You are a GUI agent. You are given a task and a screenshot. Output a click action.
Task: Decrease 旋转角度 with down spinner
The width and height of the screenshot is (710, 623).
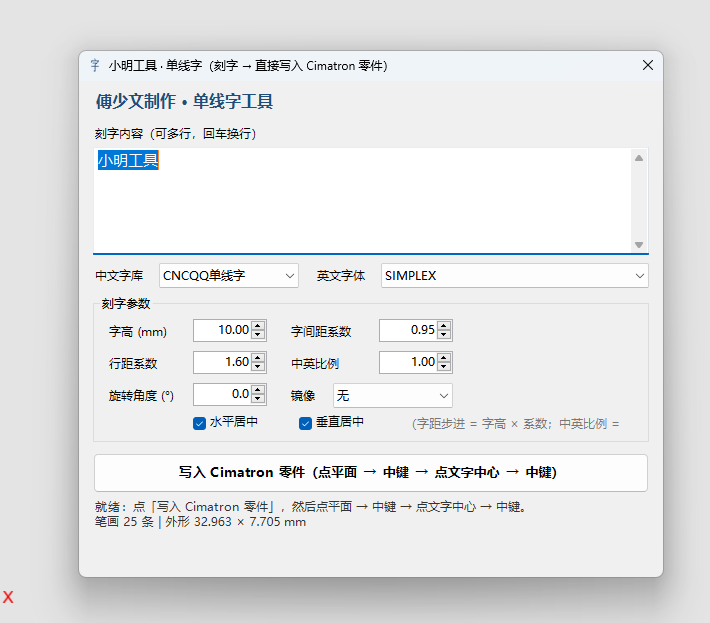[x=258, y=399]
